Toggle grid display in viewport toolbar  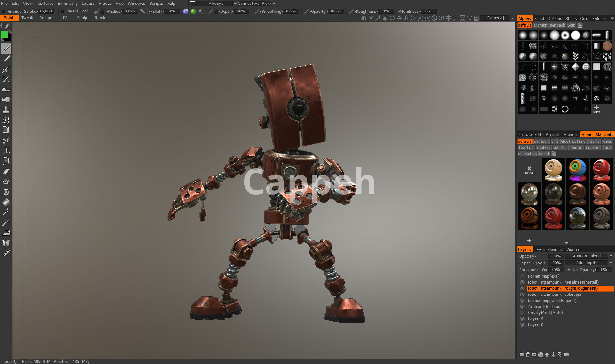(448, 18)
